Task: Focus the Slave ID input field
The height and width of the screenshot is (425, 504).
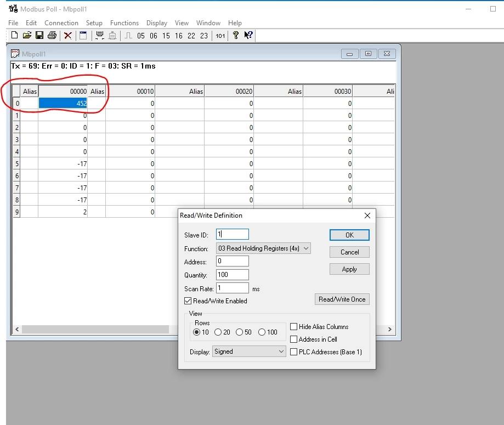Action: (233, 234)
